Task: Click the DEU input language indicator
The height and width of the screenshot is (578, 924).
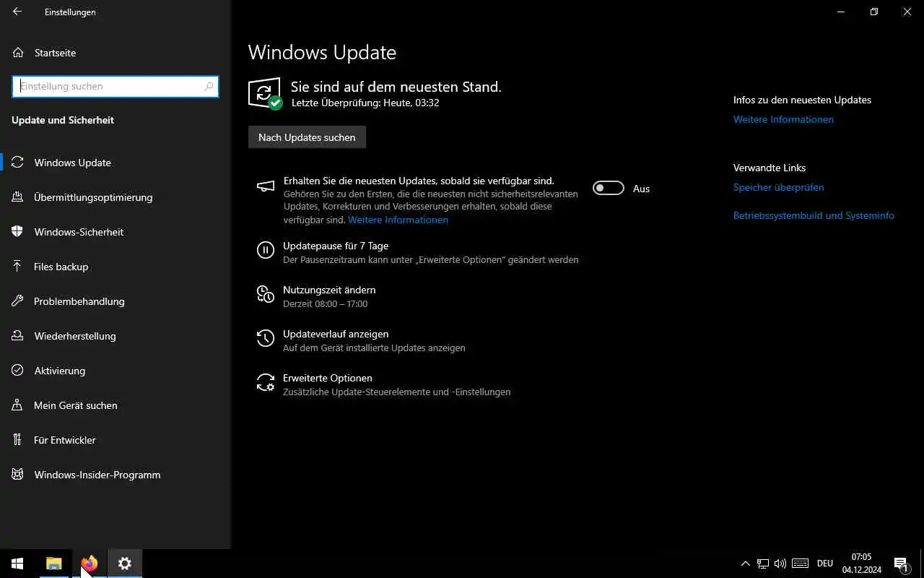Action: 825,564
